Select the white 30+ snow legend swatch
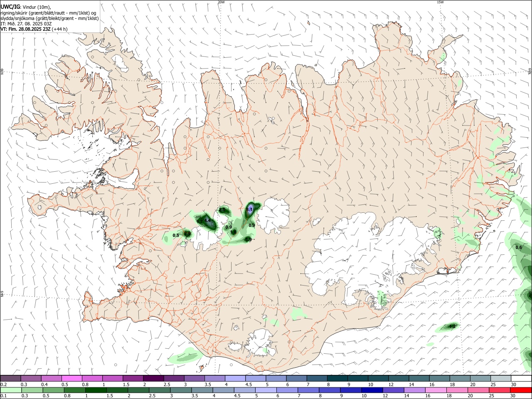This screenshot has height=399, width=532. [521, 378]
